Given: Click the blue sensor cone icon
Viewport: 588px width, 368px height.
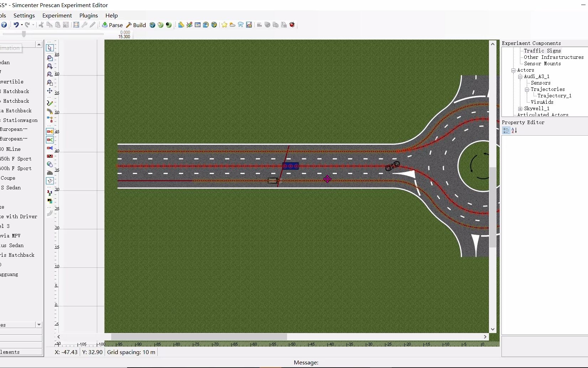Looking at the screenshot, I should click(50, 148).
